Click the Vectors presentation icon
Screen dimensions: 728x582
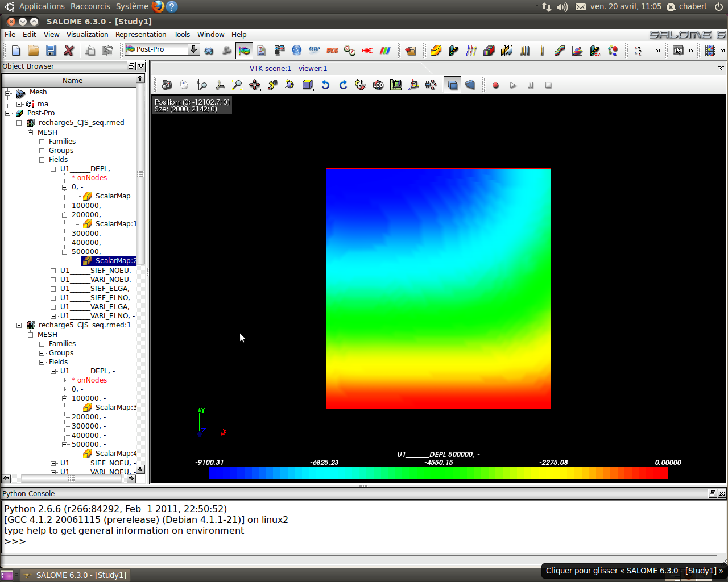(471, 51)
